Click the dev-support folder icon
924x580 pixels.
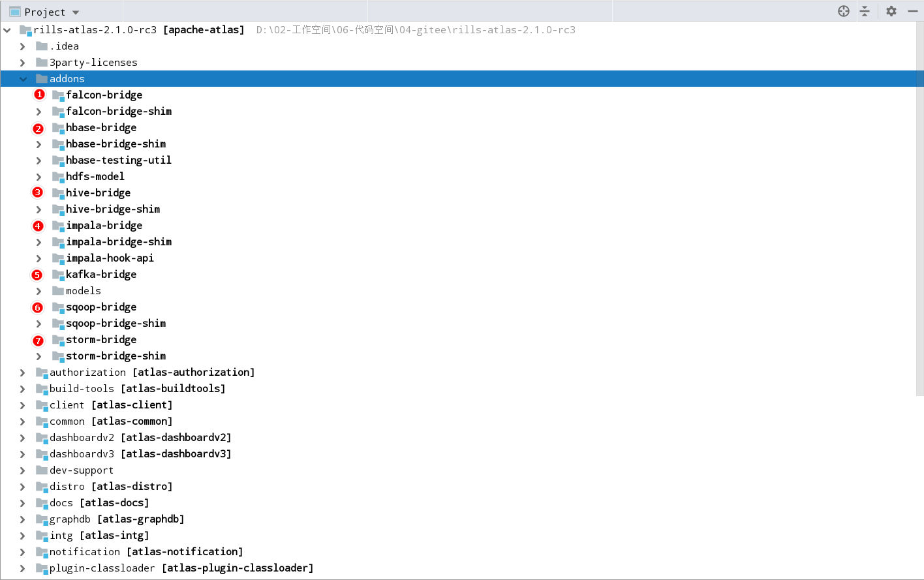[x=42, y=470]
